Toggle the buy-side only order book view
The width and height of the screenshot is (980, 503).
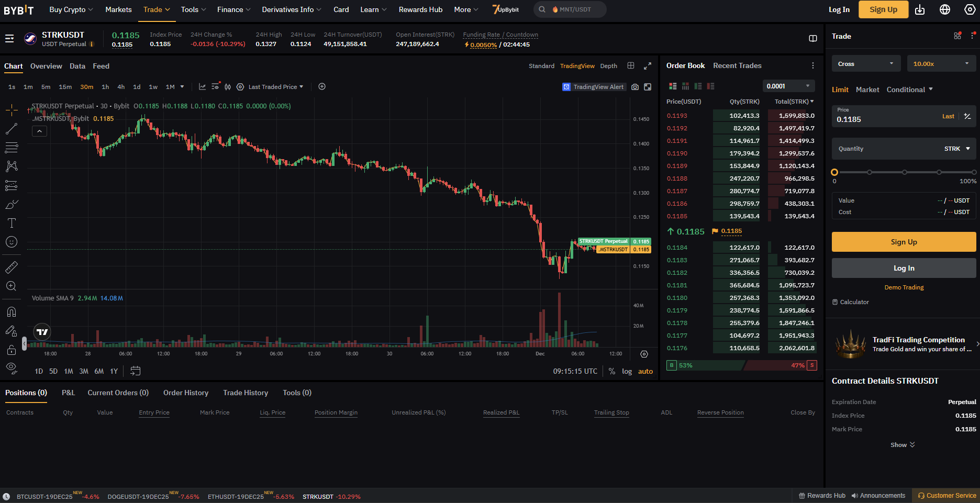pos(698,86)
